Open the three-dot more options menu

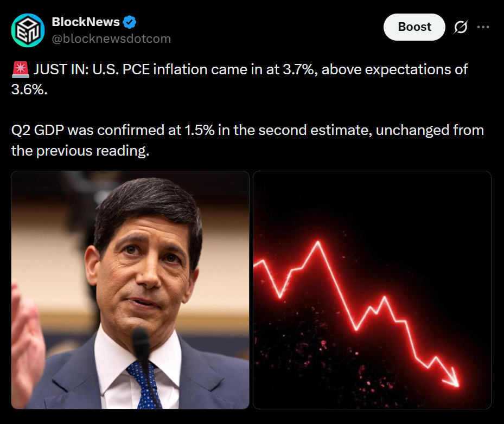click(x=483, y=27)
